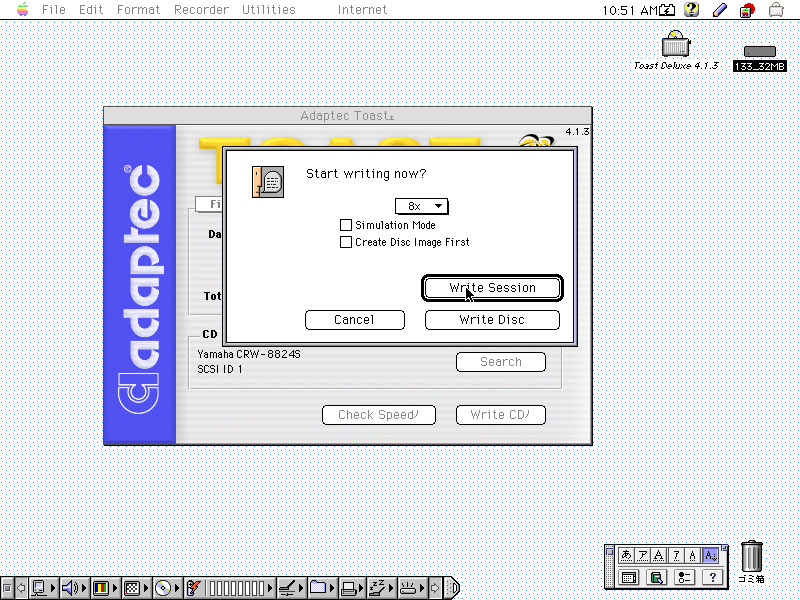This screenshot has width=800, height=600.
Task: Collapse the Control Strip end tab
Action: [x=453, y=588]
